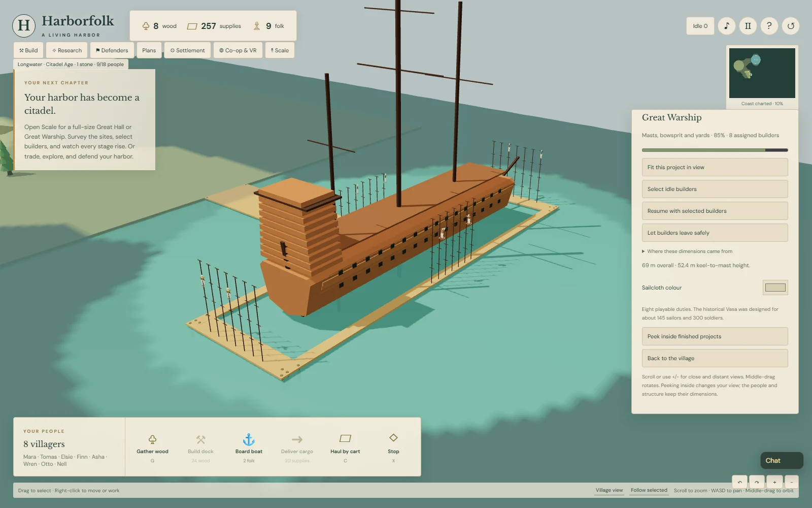Rotate view clockwise with right arrow button
Image resolution: width=812 pixels, height=508 pixels.
pyautogui.click(x=757, y=482)
